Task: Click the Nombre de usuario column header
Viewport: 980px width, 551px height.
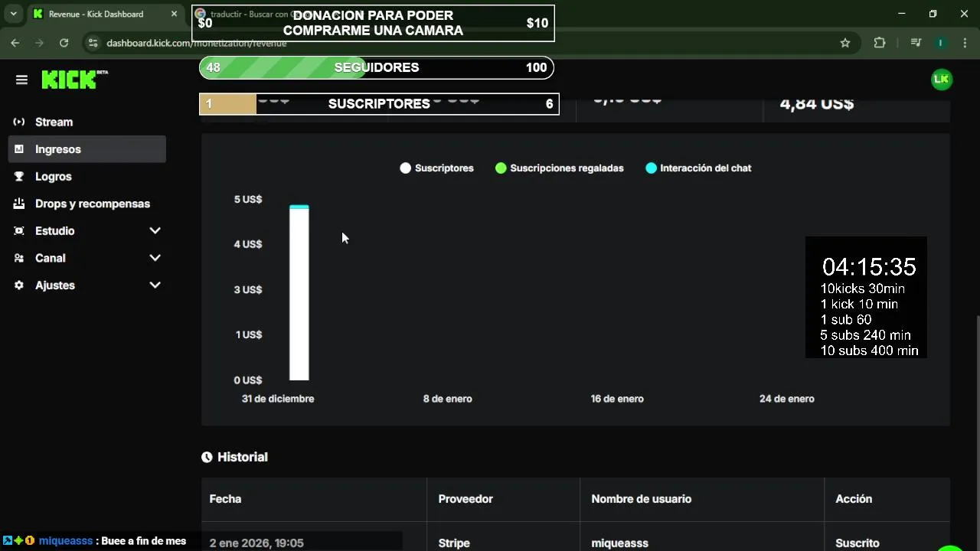Action: [x=641, y=499]
